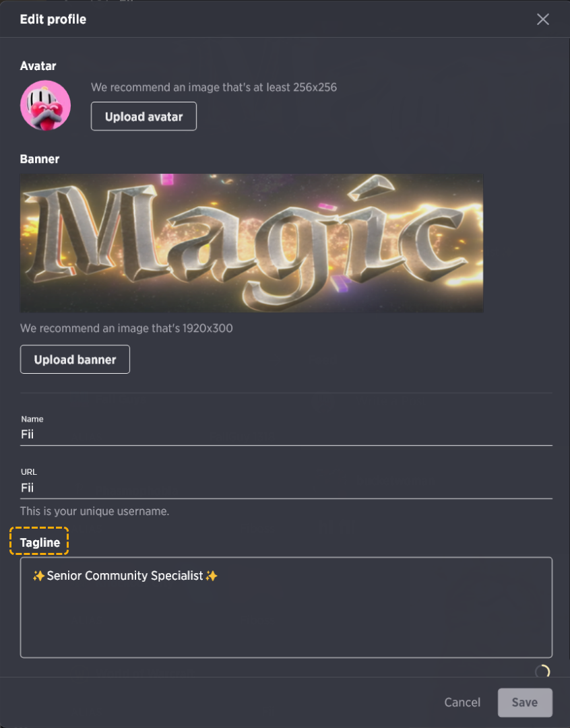Cancel the profile changes
The height and width of the screenshot is (728, 570).
coord(462,702)
